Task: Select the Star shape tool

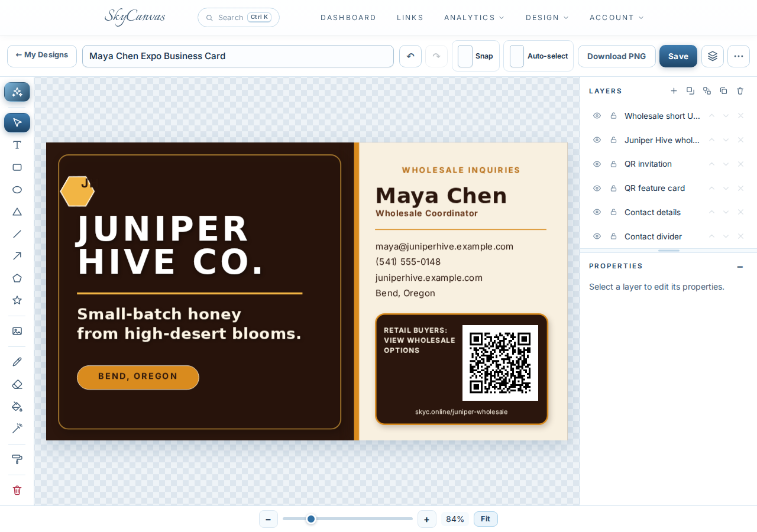Action: click(17, 300)
